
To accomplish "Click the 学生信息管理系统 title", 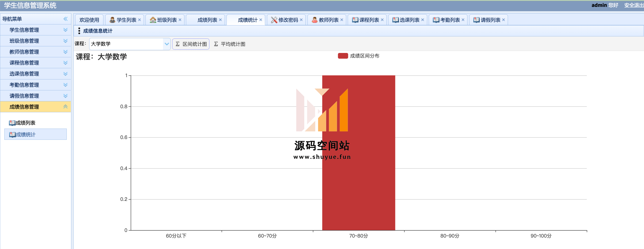I will [30, 5].
